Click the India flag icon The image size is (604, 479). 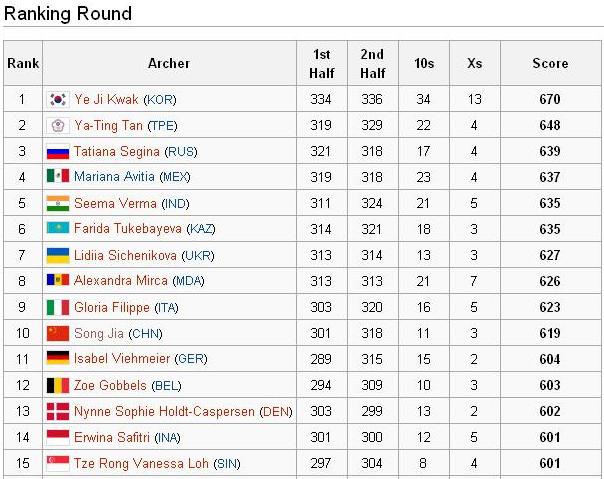click(57, 203)
